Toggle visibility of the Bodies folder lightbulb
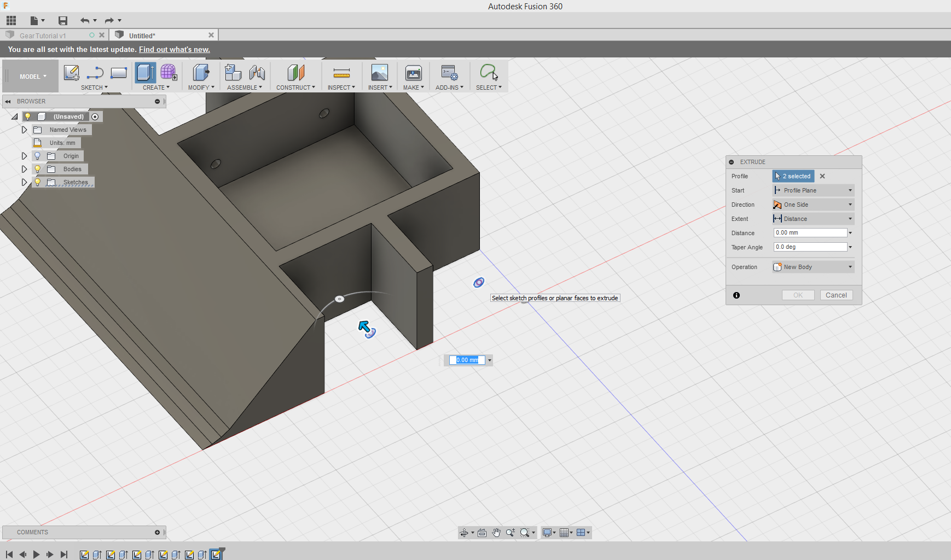 (x=37, y=169)
